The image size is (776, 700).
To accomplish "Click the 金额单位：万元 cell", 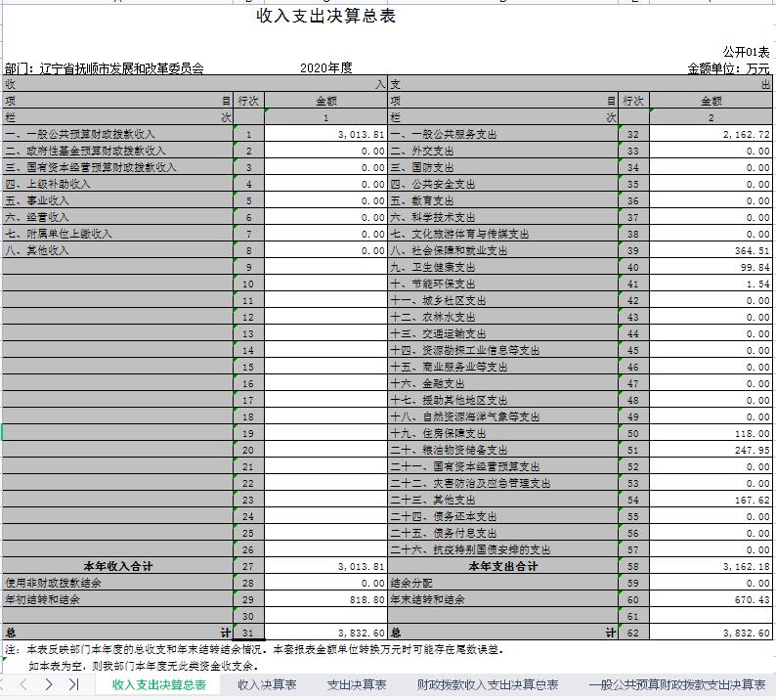I will pyautogui.click(x=728, y=68).
